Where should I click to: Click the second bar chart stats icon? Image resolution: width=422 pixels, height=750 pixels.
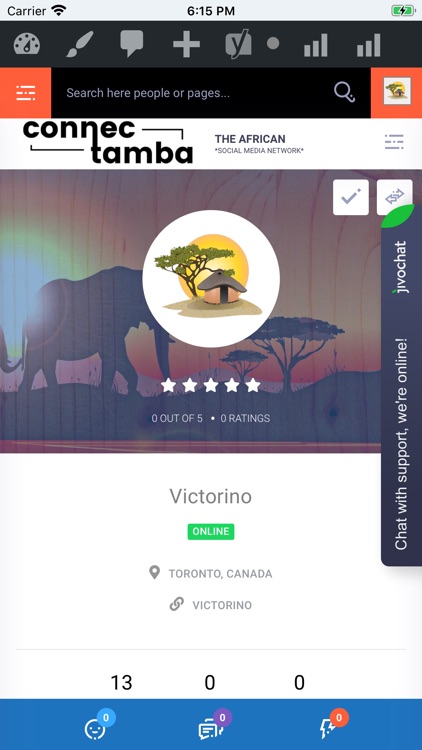pyautogui.click(x=368, y=45)
